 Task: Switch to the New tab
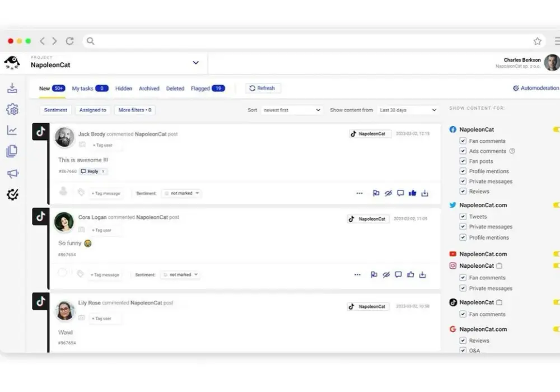pyautogui.click(x=52, y=88)
